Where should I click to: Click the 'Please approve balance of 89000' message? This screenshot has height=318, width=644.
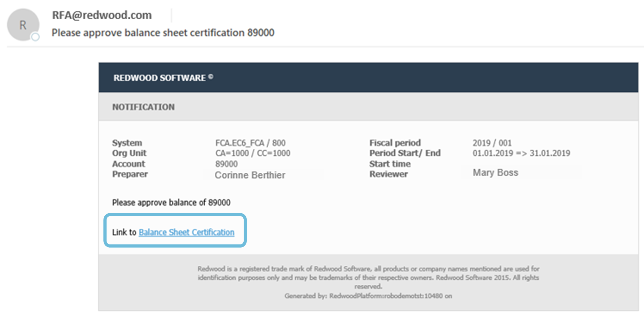tap(171, 203)
